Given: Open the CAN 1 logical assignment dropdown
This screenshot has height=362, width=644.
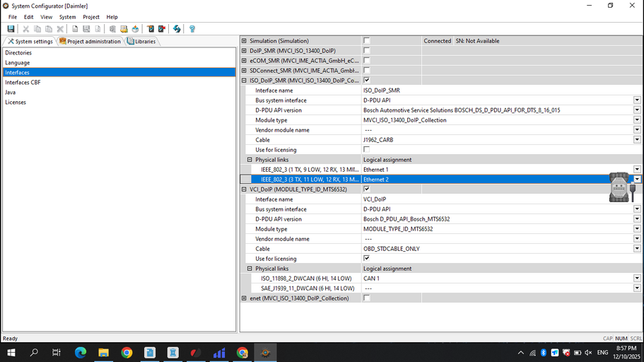Looking at the screenshot, I should [637, 278].
